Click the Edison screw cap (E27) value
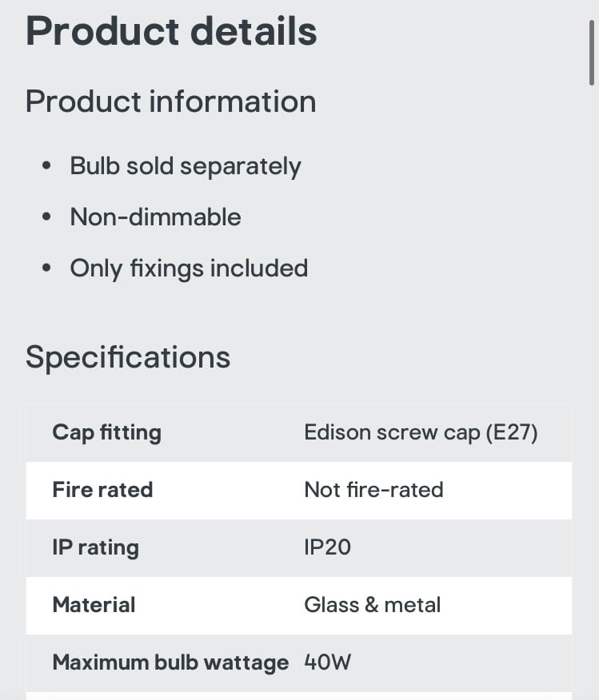 tap(421, 432)
